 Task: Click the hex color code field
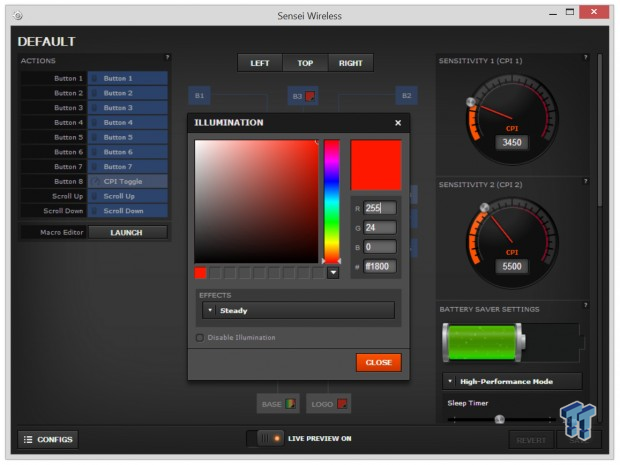click(380, 267)
